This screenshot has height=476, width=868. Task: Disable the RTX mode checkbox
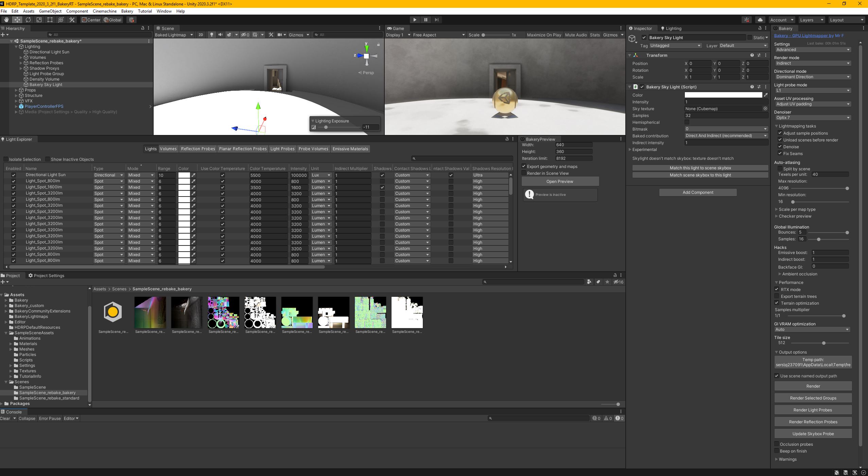point(777,289)
